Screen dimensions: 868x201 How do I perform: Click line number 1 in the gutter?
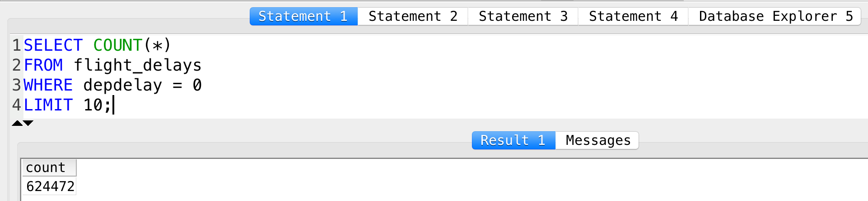click(x=17, y=45)
